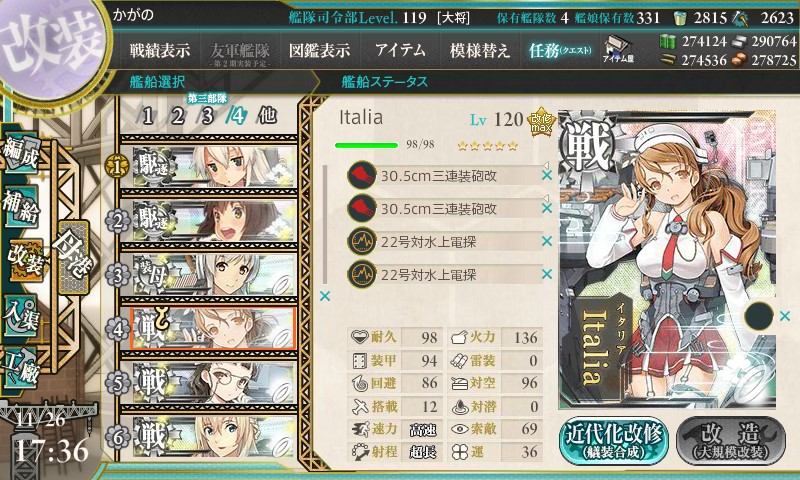Open the 戦績表示 records menu

[160, 50]
